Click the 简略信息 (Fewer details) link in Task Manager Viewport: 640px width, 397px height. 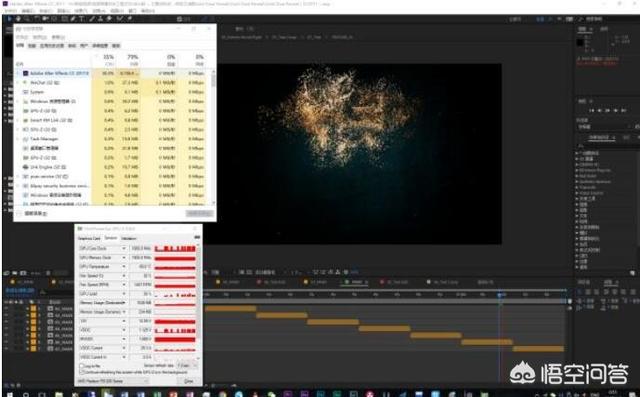pyautogui.click(x=36, y=213)
